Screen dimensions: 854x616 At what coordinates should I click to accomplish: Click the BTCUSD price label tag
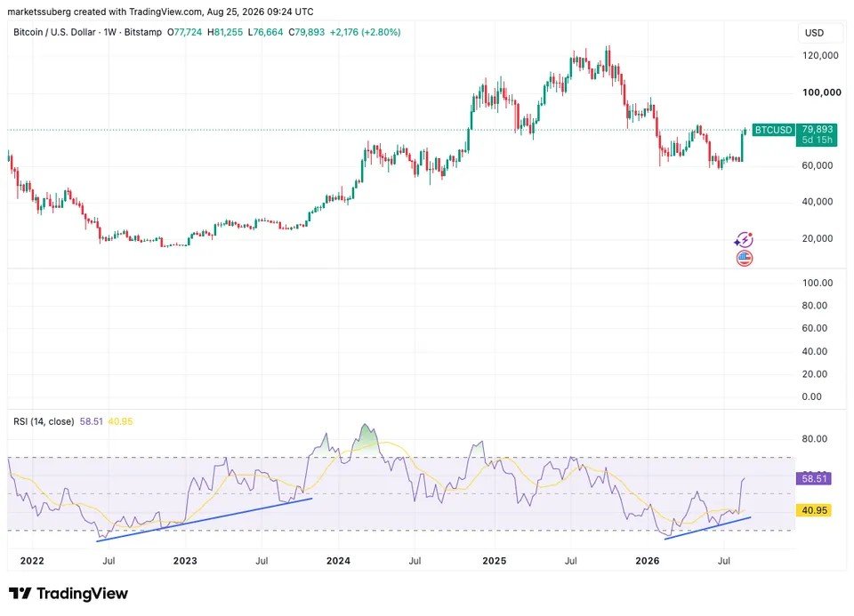773,130
